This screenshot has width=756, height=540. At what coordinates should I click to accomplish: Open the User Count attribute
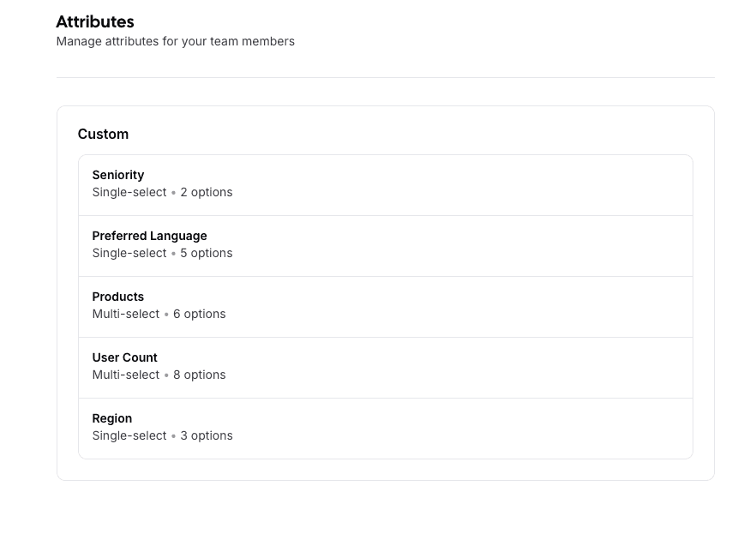click(x=385, y=368)
